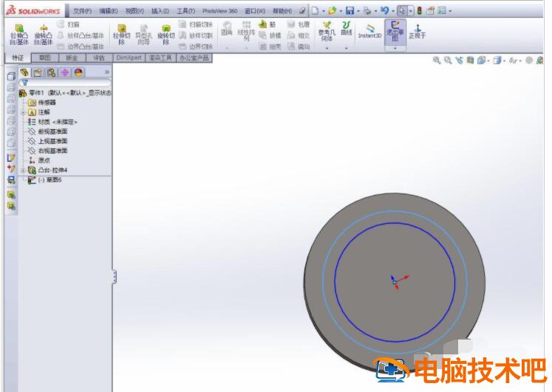Viewport: 552px width, 392px height.
Task: Click the 拉伸切除 extruded cut tool
Action: [x=121, y=35]
